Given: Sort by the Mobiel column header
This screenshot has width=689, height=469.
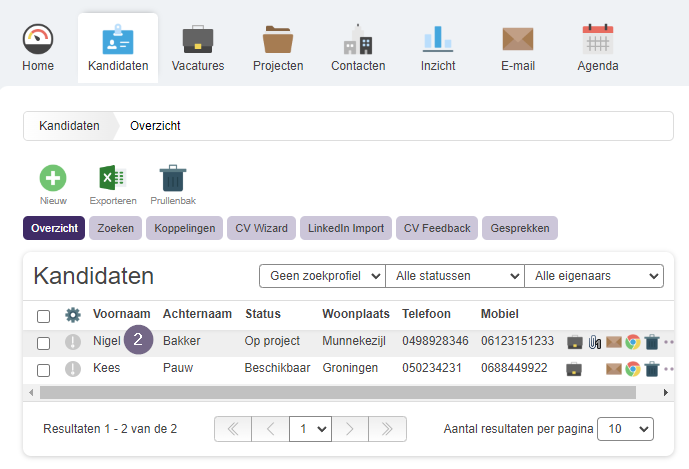Looking at the screenshot, I should point(500,314).
